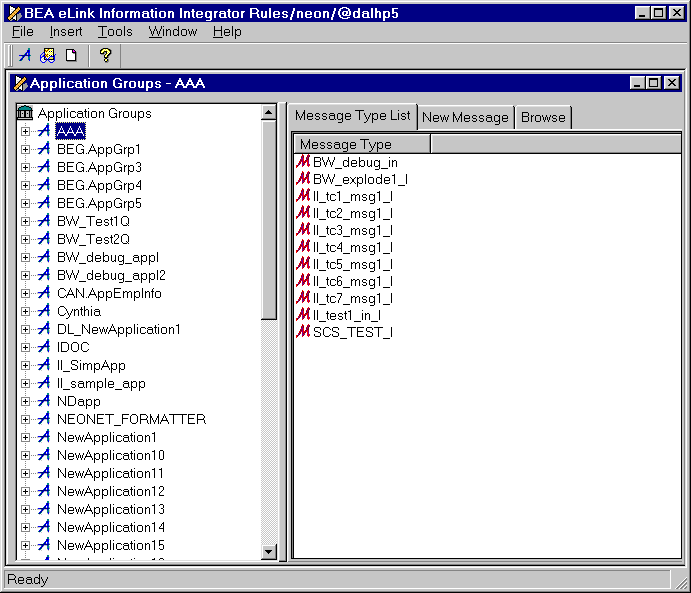
Task: Select the Message Type List tab
Action: click(x=353, y=115)
